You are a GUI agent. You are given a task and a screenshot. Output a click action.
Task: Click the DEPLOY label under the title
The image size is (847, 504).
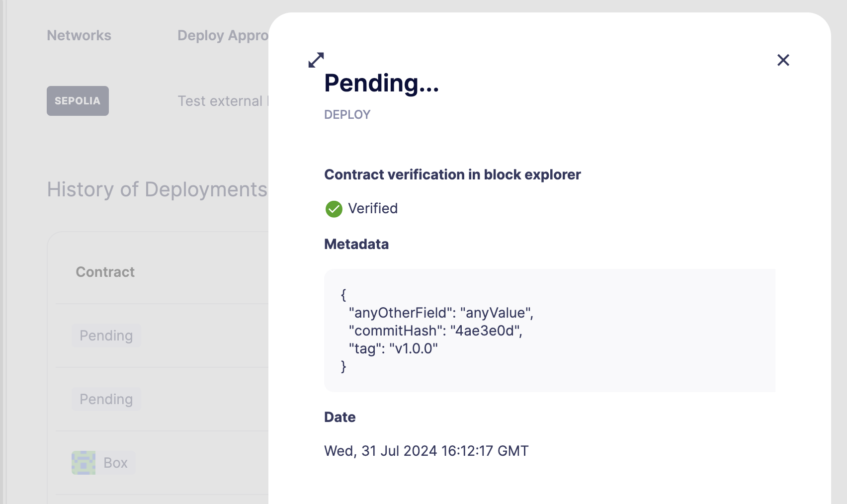[x=347, y=114]
